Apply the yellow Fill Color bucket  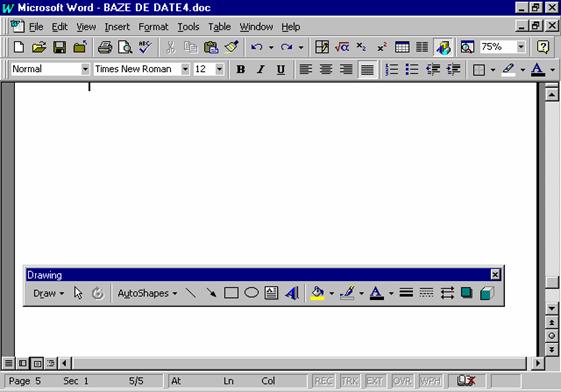point(317,293)
